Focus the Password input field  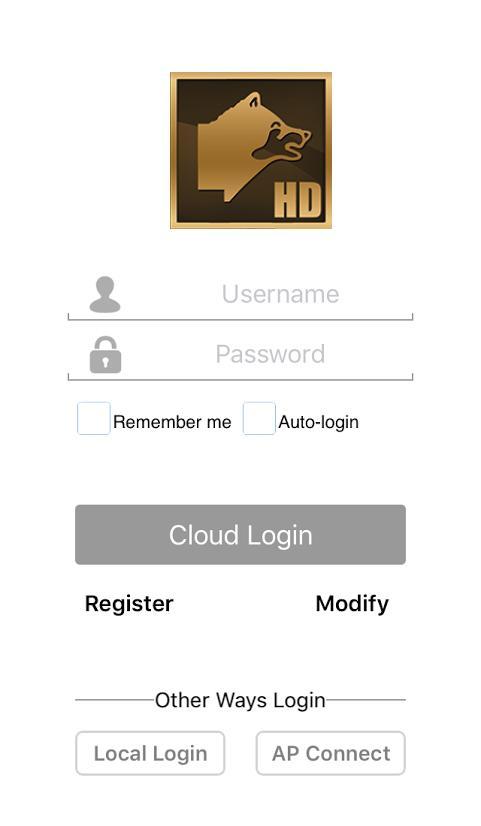pos(240,355)
